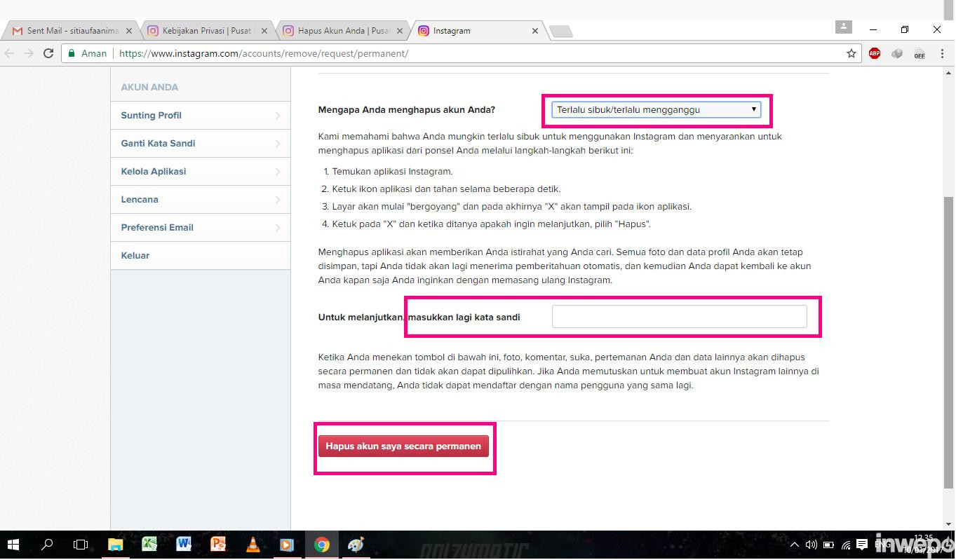Show hidden system tray icons
This screenshot has height=560, width=956.
795,545
